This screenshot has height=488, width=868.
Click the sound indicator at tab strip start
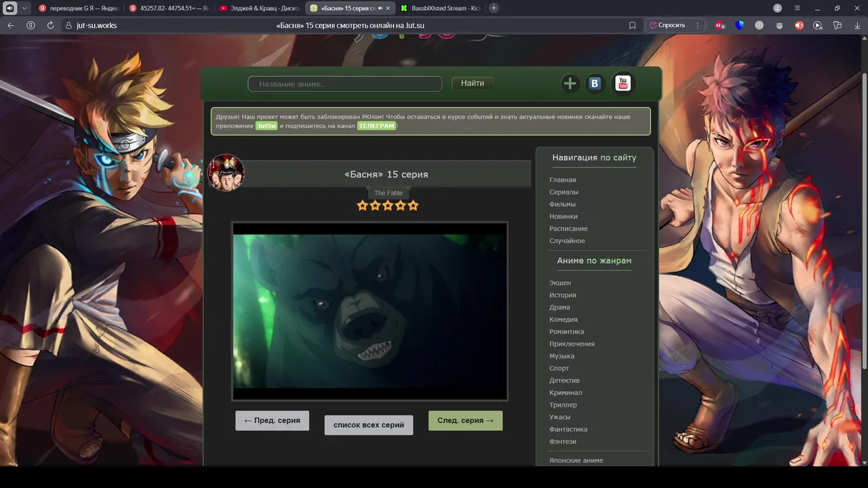point(10,8)
